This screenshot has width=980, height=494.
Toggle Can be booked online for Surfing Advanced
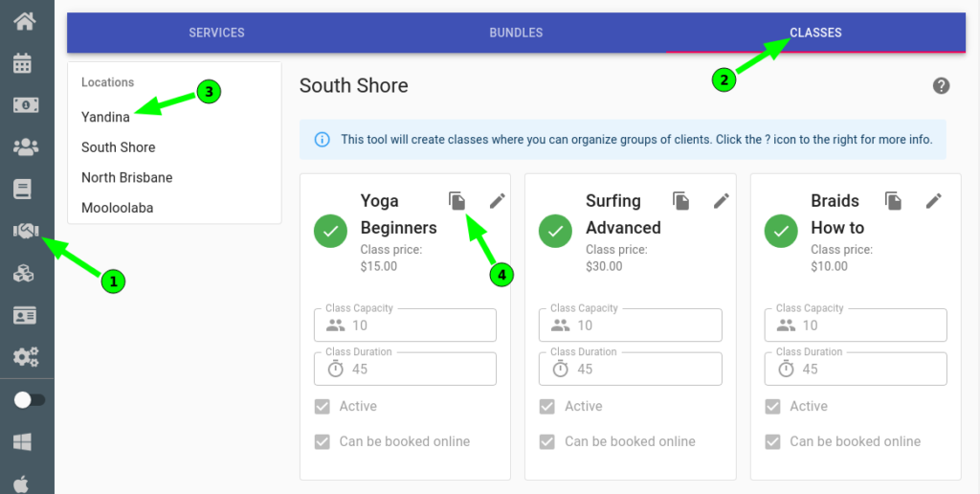coord(546,442)
